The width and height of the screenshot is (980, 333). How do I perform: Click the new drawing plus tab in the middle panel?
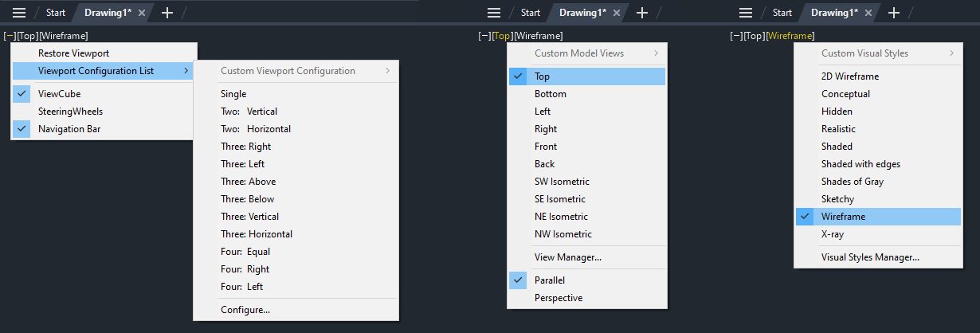pos(641,13)
